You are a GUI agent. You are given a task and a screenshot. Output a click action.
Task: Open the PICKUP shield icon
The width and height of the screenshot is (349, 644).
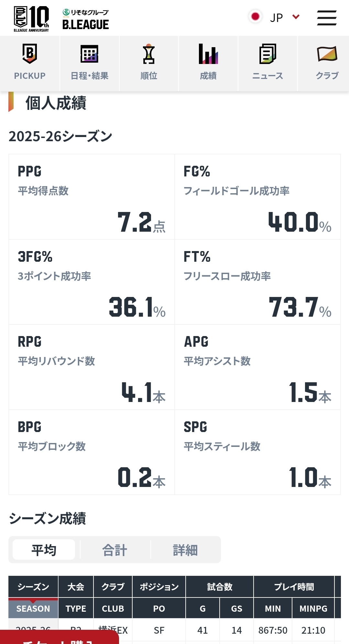pos(30,54)
